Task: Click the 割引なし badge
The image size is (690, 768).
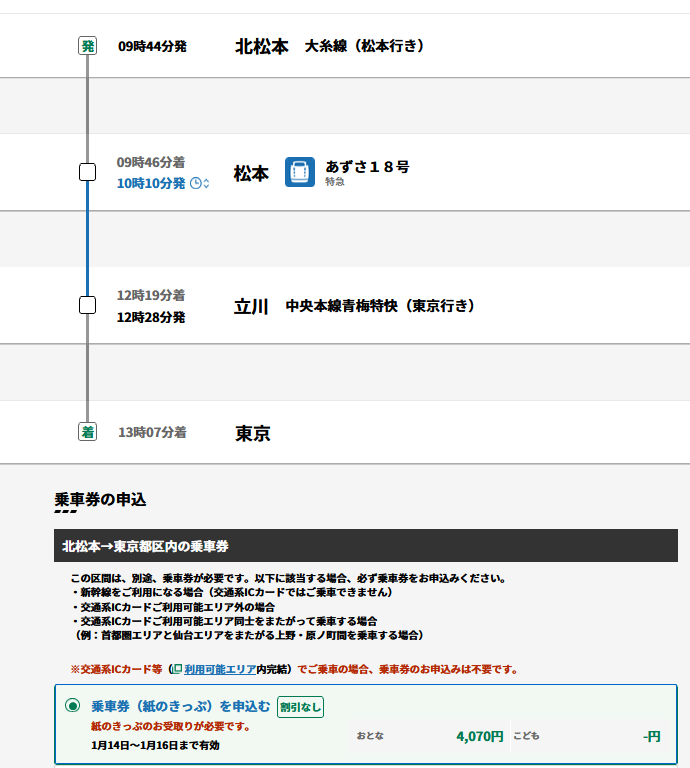Action: pos(300,707)
